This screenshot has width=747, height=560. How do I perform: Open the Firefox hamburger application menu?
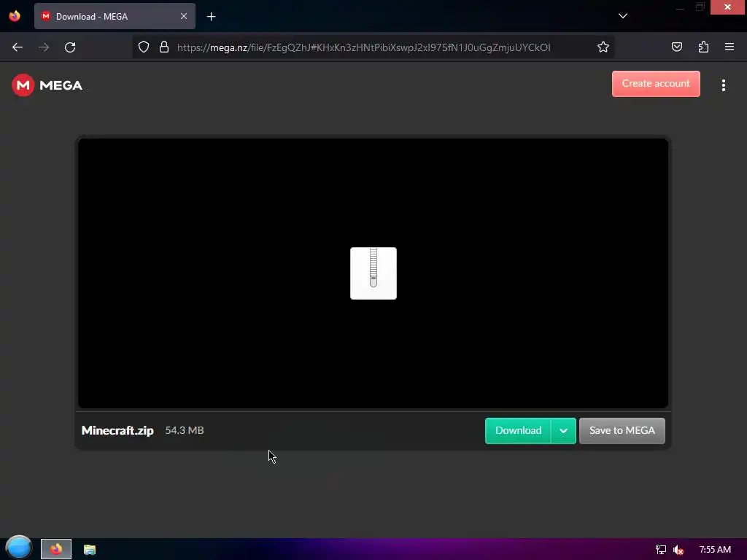click(729, 47)
